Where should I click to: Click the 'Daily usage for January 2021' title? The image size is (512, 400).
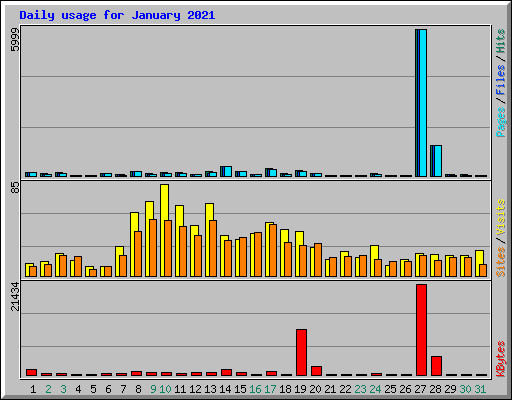(x=117, y=15)
